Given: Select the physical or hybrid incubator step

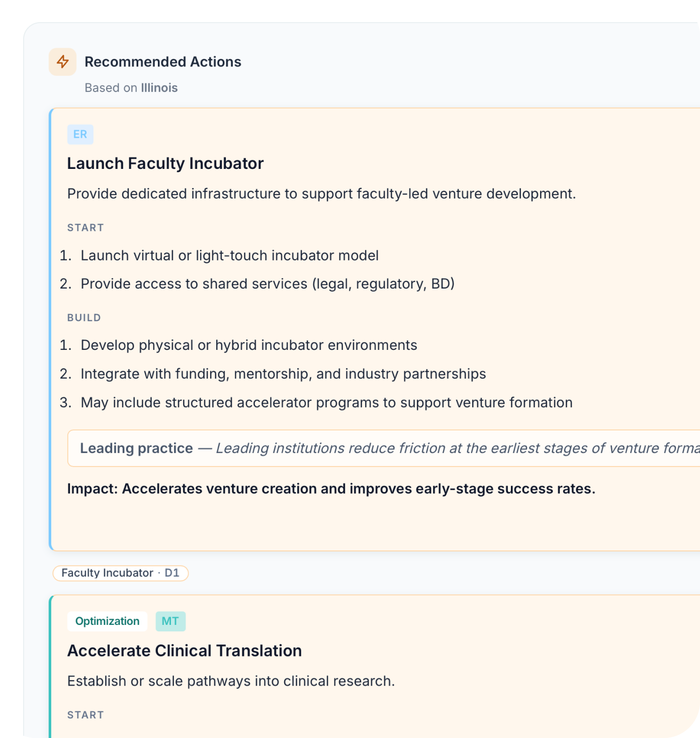Looking at the screenshot, I should (248, 345).
